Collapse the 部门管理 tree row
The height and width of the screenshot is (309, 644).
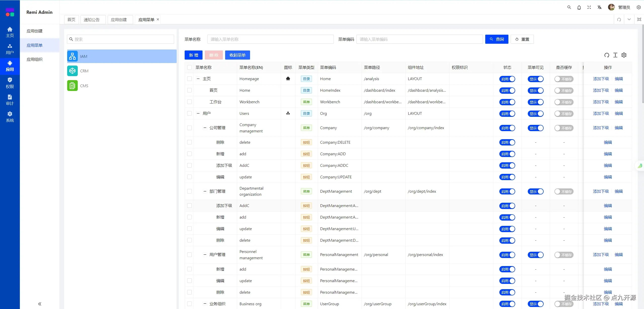(205, 191)
